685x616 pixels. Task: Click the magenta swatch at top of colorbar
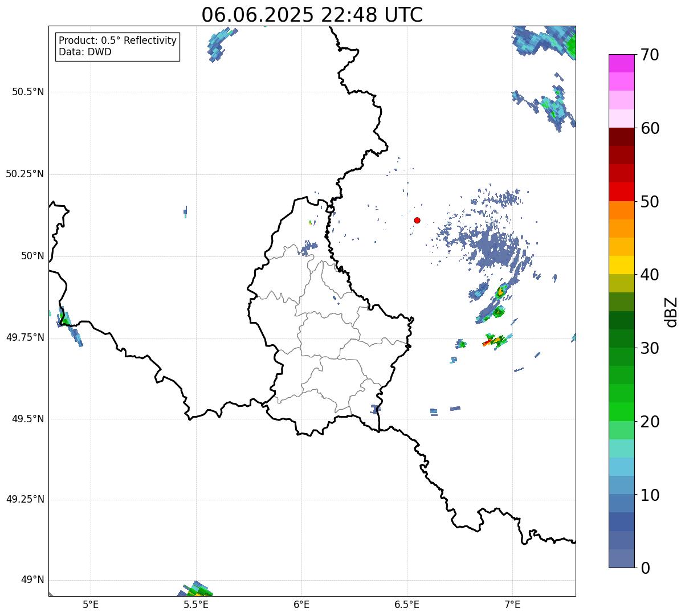click(x=622, y=63)
